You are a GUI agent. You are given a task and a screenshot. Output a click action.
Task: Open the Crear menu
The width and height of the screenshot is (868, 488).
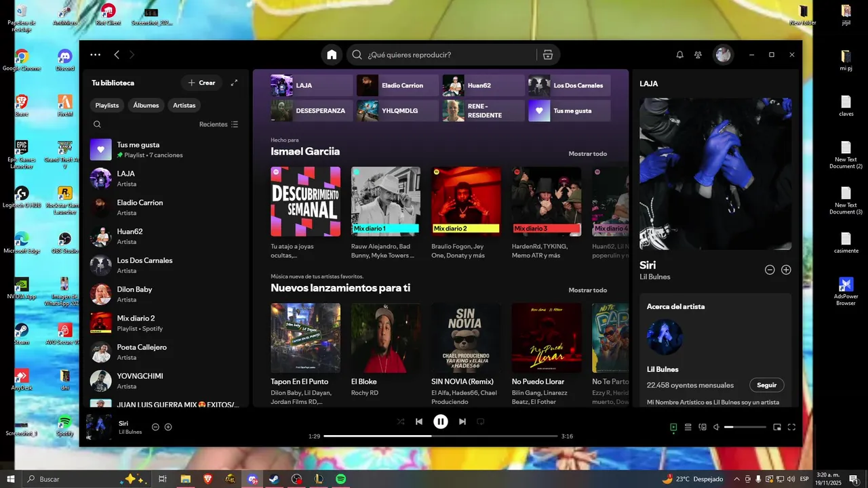click(201, 83)
